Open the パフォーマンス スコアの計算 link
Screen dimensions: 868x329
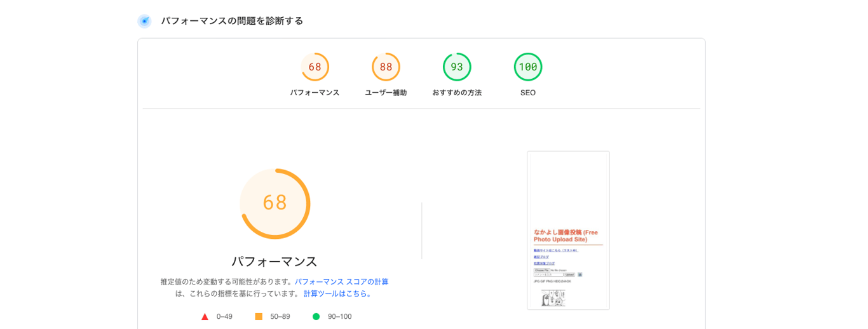tap(342, 281)
